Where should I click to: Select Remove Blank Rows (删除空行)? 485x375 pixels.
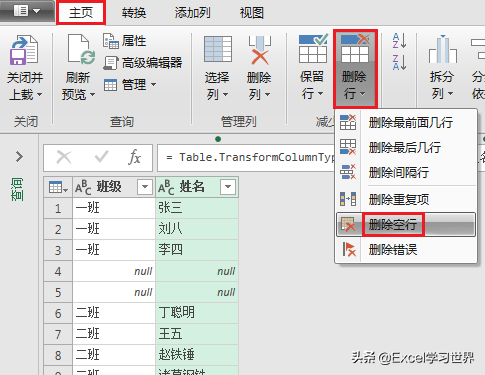pyautogui.click(x=406, y=225)
